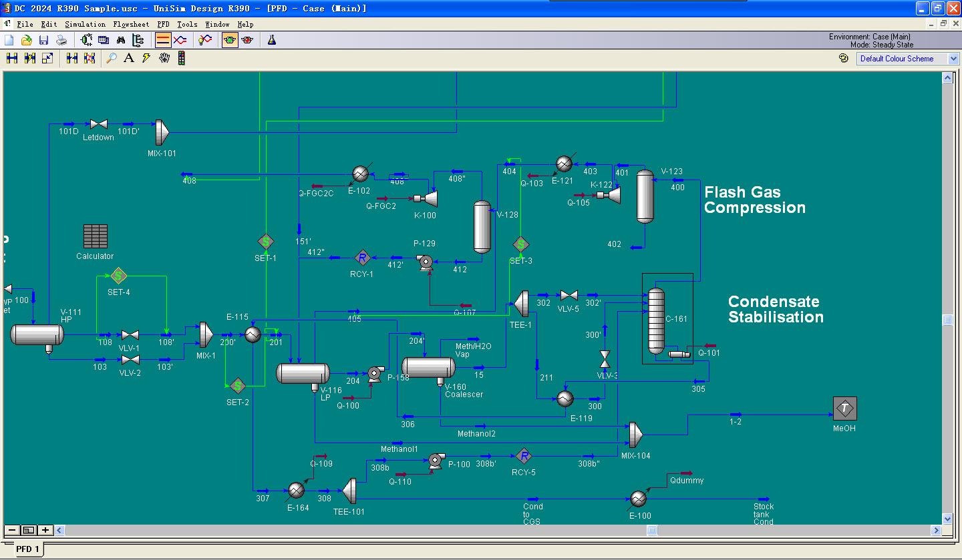The image size is (962, 560).
Task: Toggle Size mode icon
Action: coord(47,59)
